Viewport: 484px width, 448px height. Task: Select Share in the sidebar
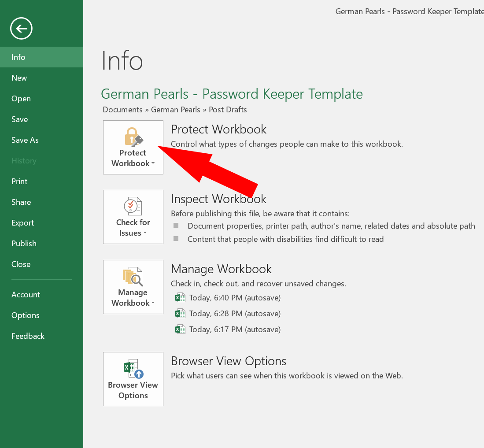click(x=21, y=202)
